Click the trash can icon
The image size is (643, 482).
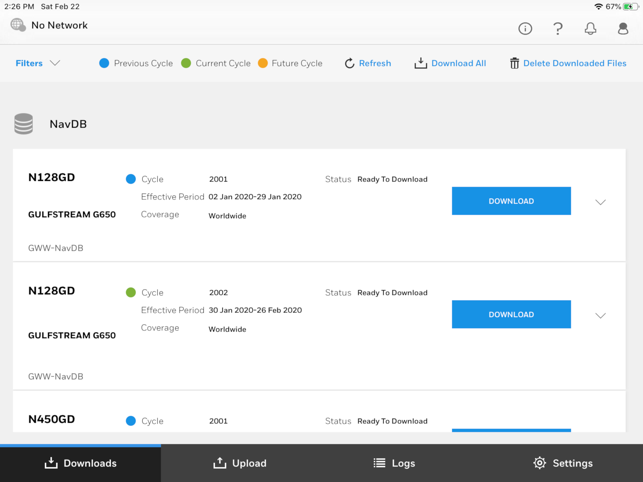coord(514,63)
